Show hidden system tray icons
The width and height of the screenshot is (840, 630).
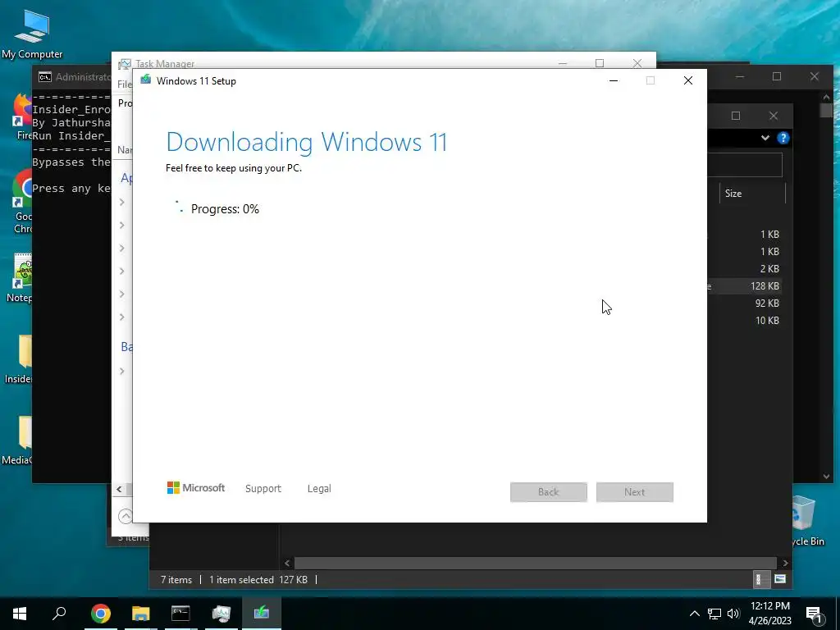pyautogui.click(x=694, y=614)
